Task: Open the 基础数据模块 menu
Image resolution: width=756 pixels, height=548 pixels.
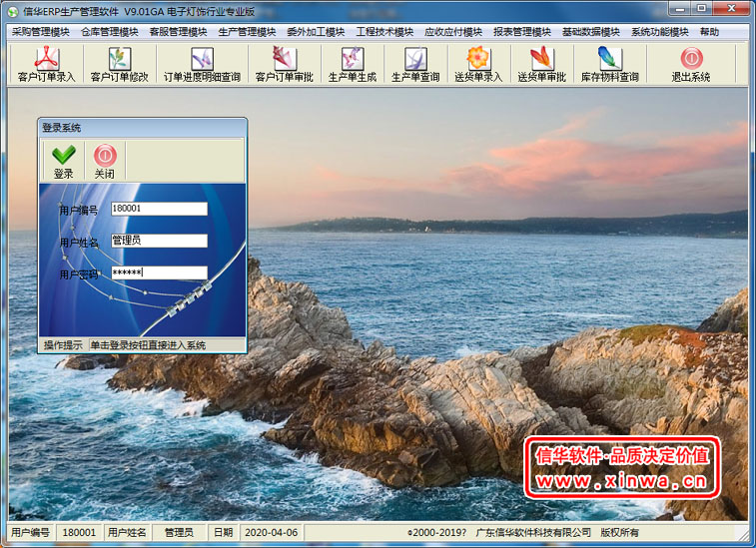Action: click(591, 32)
